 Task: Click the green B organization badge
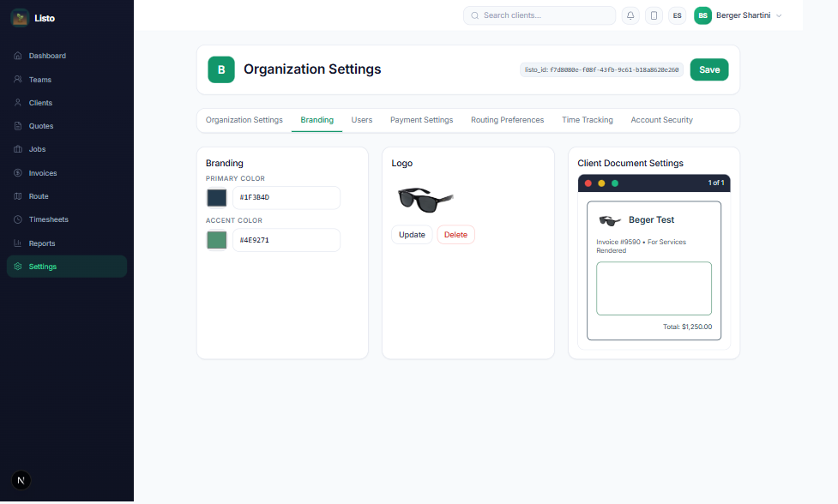coord(221,69)
